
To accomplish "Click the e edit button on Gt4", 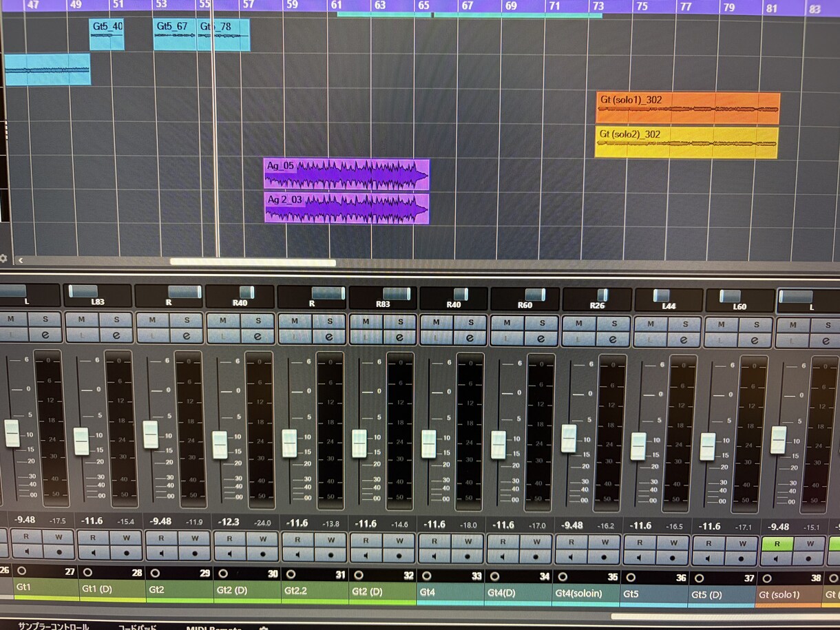I will click(470, 337).
